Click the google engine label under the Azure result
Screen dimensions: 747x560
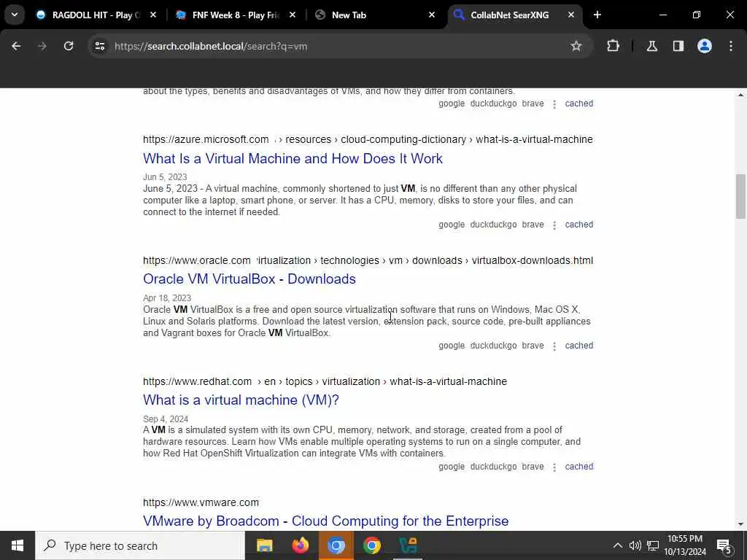coord(452,225)
